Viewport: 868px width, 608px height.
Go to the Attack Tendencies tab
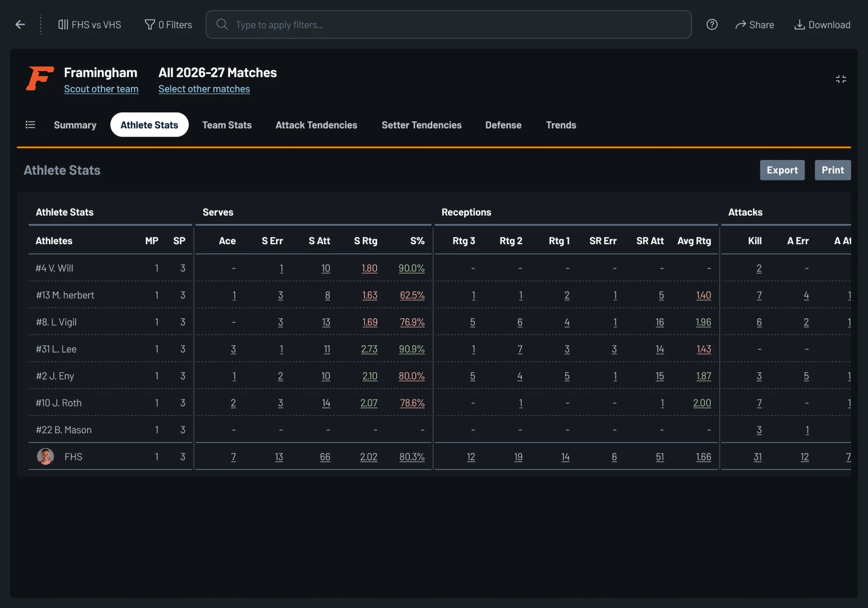[316, 125]
